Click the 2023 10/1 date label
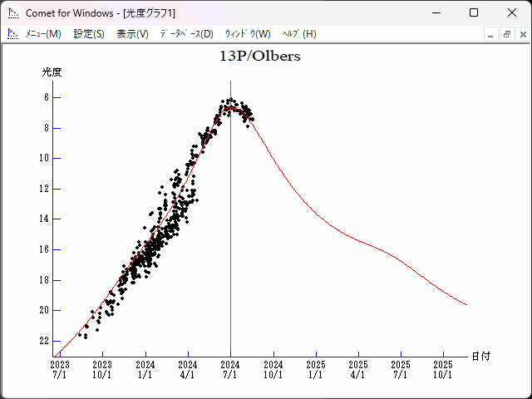This screenshot has height=399, width=532. (x=102, y=369)
